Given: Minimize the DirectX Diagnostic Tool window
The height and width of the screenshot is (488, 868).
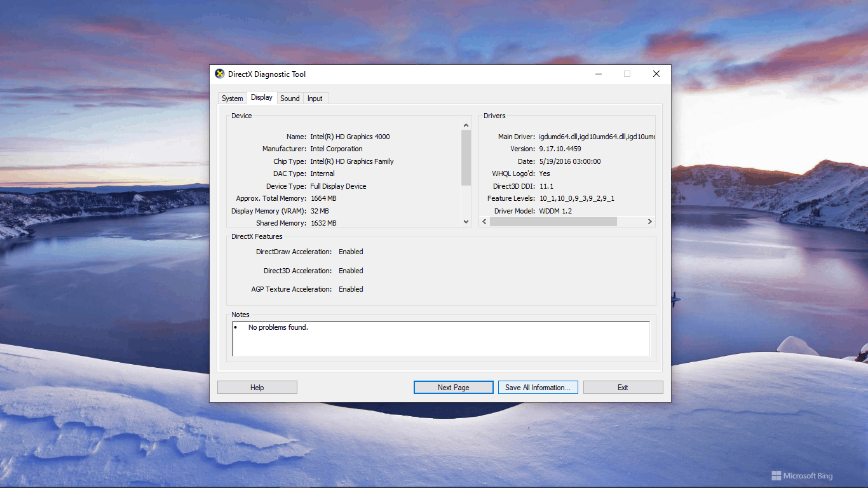Looking at the screenshot, I should coord(599,74).
